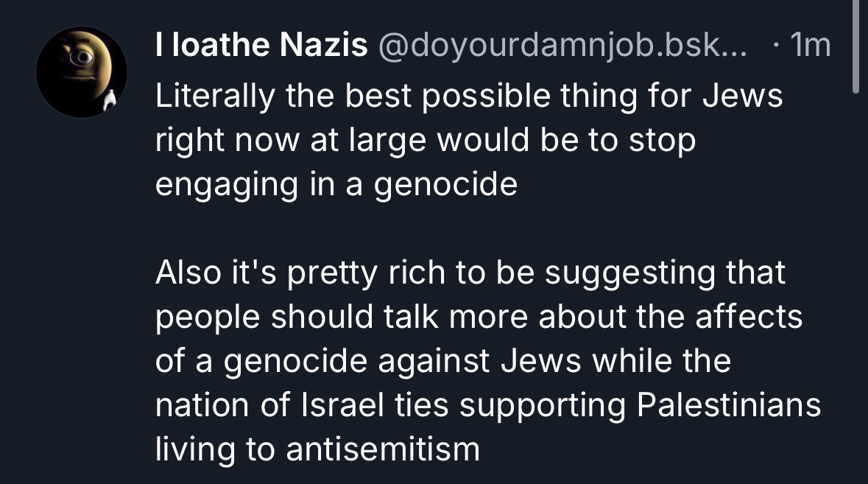This screenshot has height=484, width=868.
Task: Click the final line "living to antisemitism"
Action: [x=317, y=449]
